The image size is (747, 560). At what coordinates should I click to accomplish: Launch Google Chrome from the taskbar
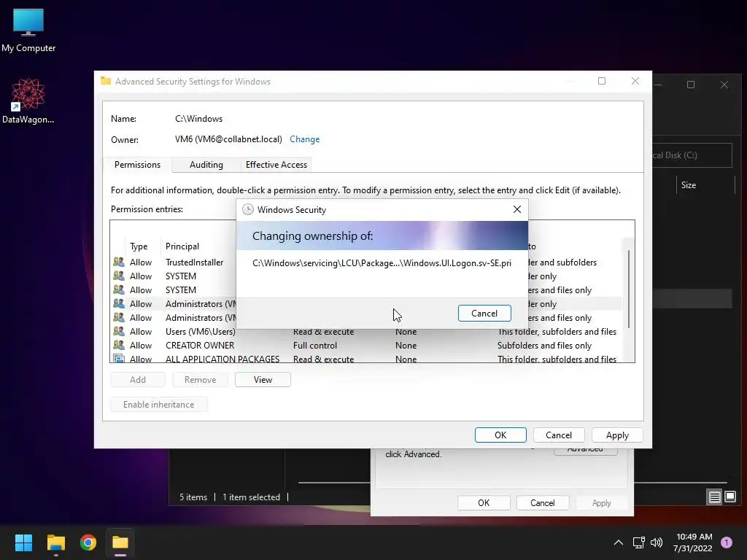(88, 542)
